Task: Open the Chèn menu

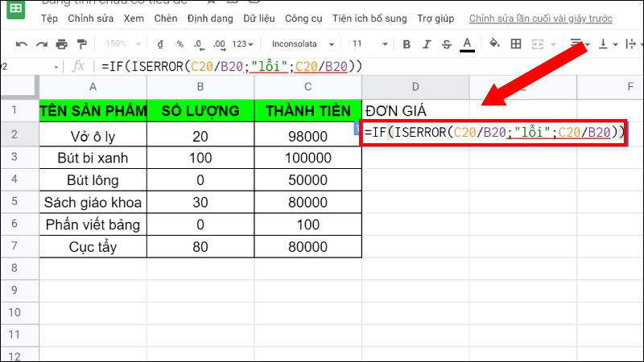Action: (166, 18)
